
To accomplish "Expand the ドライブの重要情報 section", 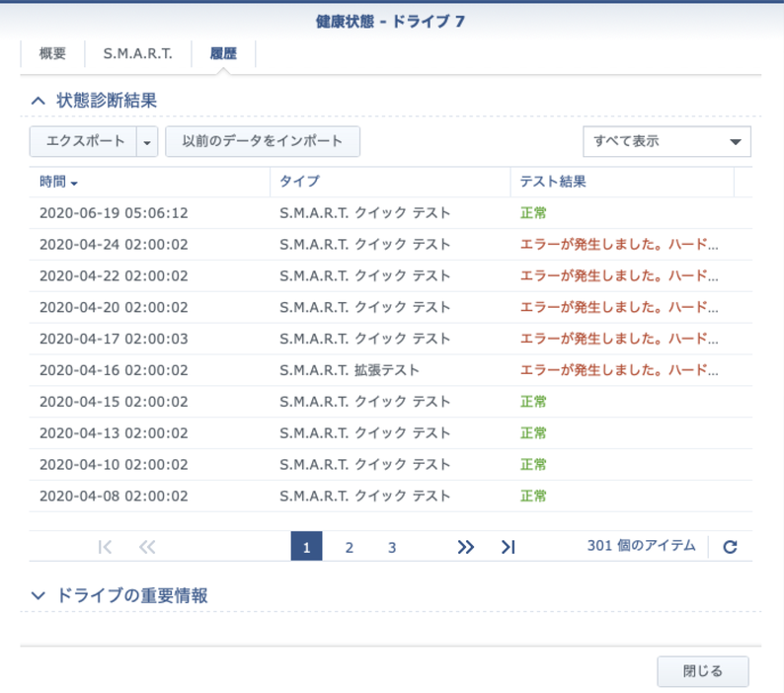I will [x=39, y=596].
